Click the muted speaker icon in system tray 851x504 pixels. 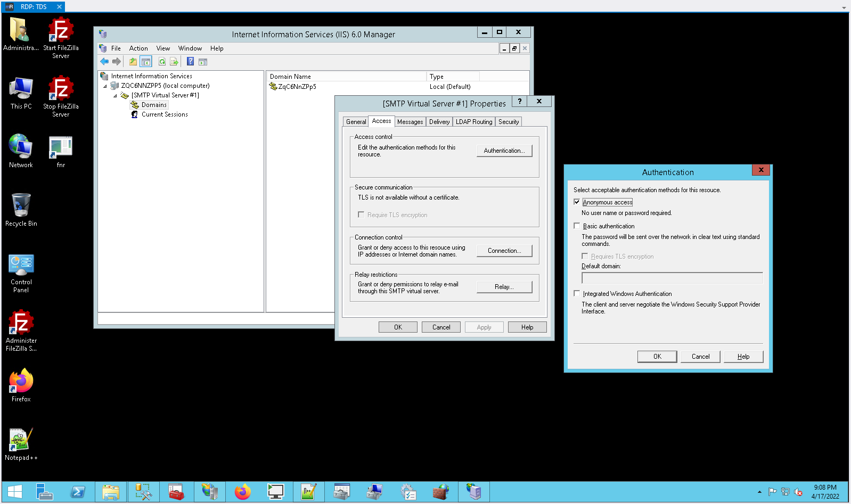coord(798,492)
